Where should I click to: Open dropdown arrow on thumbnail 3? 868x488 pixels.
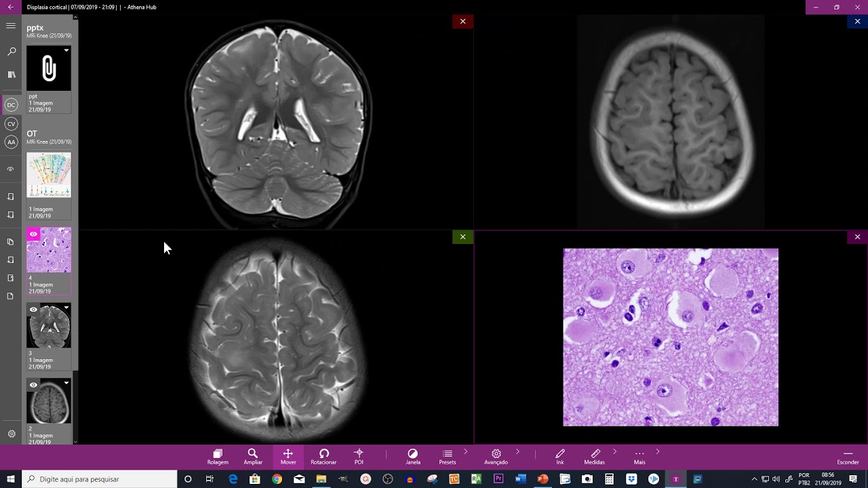[66, 308]
